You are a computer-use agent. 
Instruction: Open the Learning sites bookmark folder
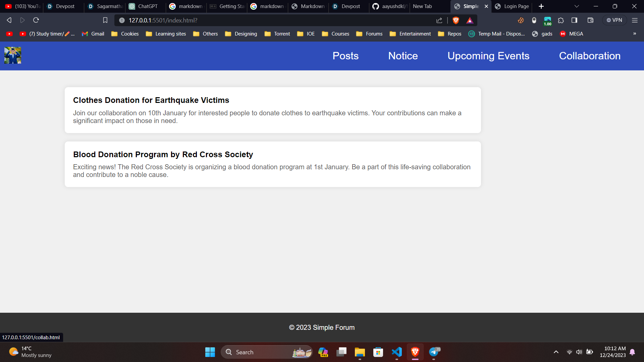coord(166,34)
